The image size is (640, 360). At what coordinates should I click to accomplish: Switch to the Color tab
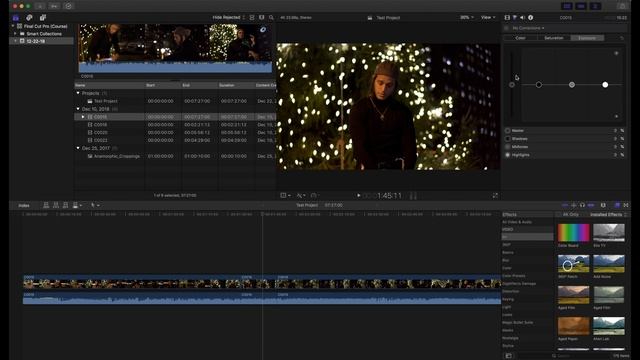pos(520,38)
